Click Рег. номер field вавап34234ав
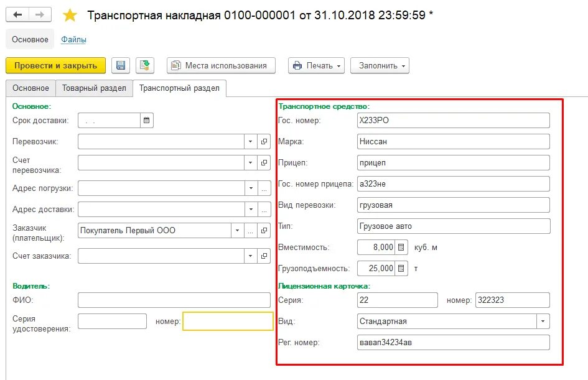The width and height of the screenshot is (588, 380). pos(454,342)
